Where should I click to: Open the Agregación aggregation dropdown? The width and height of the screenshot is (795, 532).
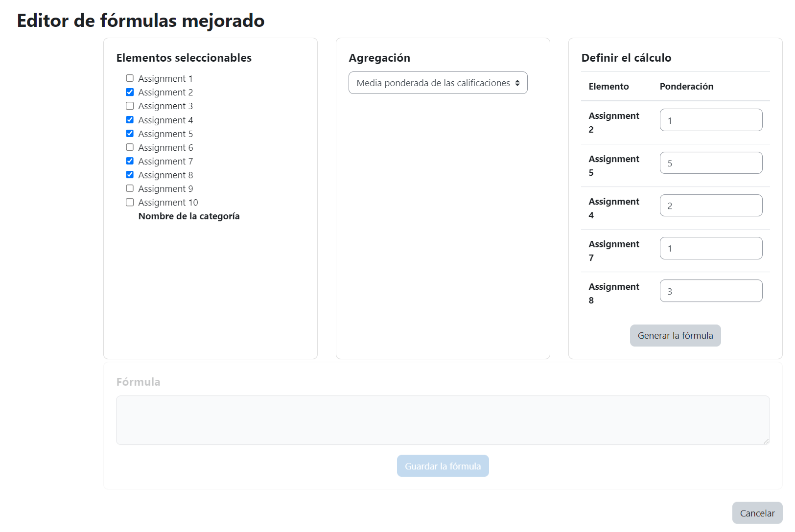[438, 83]
